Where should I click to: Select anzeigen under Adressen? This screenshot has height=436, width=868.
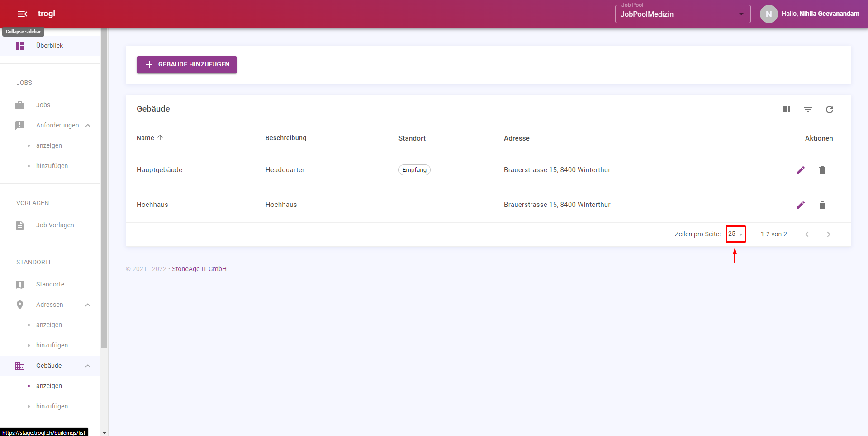click(49, 325)
